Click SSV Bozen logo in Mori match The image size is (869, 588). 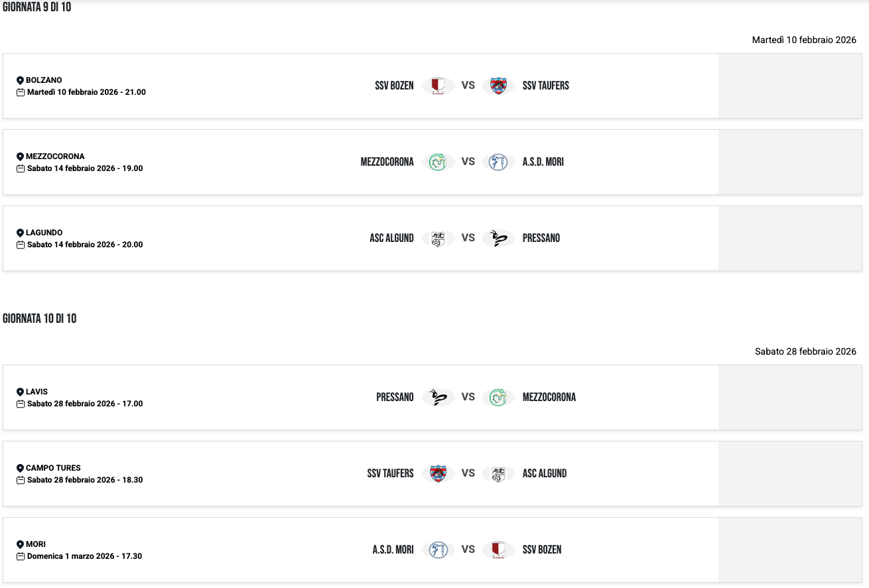pos(498,550)
